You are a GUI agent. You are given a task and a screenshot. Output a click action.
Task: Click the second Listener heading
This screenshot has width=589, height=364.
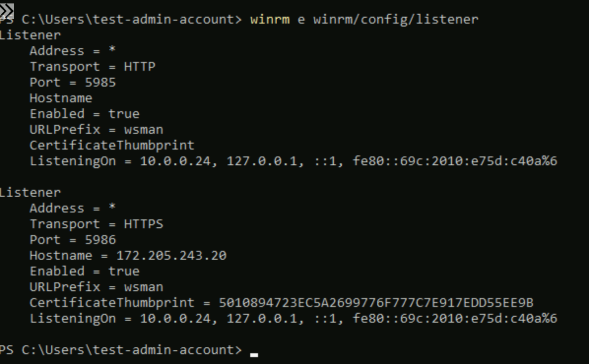31,193
